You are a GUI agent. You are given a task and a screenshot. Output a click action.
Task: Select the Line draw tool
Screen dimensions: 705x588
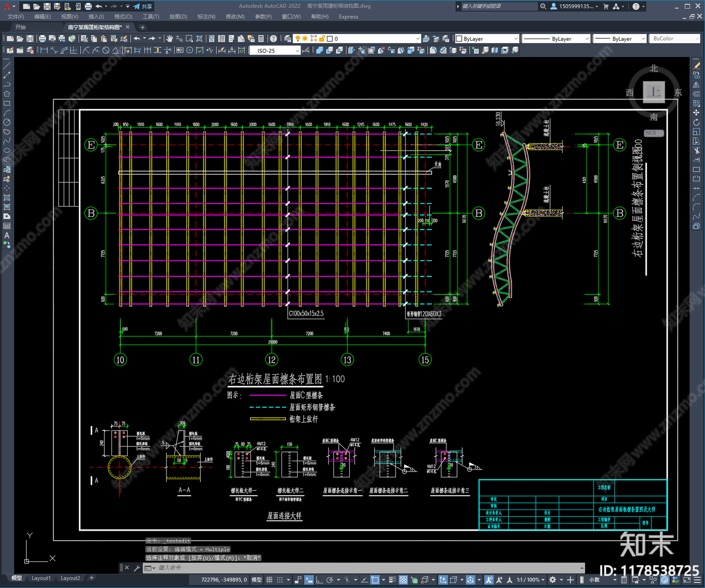[x=7, y=65]
